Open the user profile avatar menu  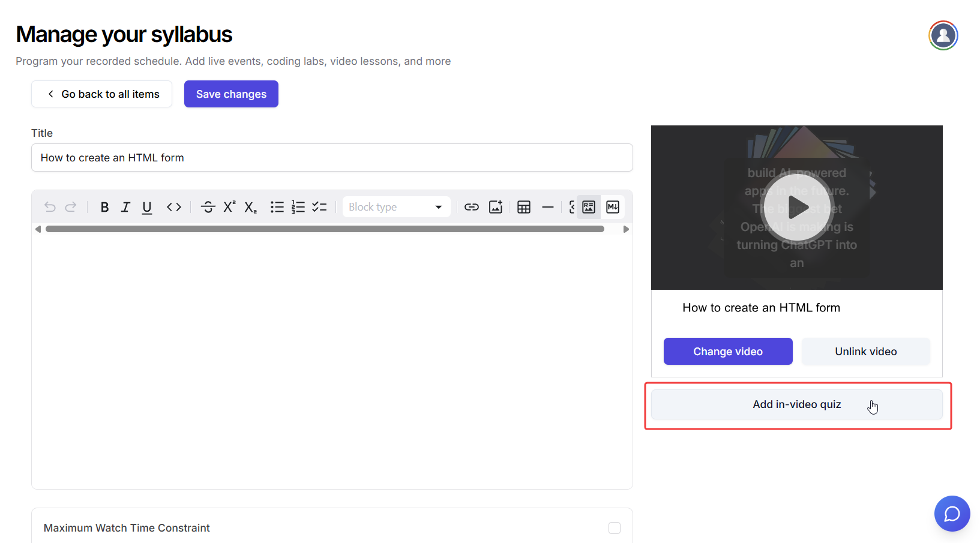pyautogui.click(x=943, y=35)
